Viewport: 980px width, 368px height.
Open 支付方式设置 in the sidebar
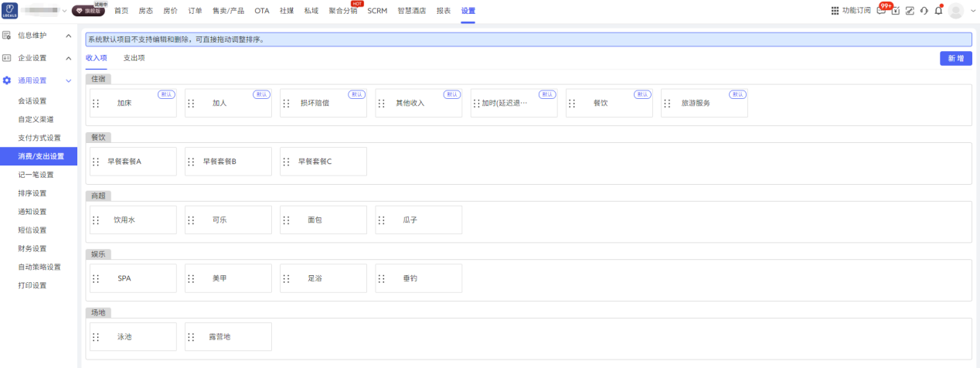pyautogui.click(x=39, y=138)
